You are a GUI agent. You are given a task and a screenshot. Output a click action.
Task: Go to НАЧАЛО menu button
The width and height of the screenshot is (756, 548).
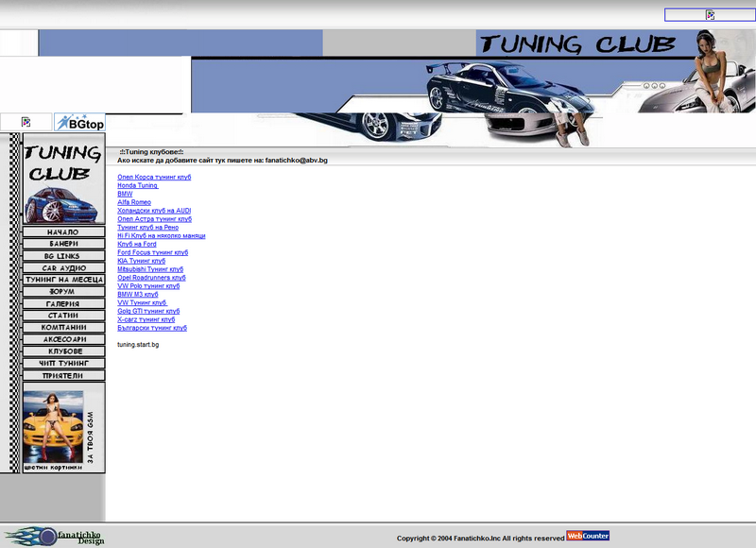coord(63,231)
